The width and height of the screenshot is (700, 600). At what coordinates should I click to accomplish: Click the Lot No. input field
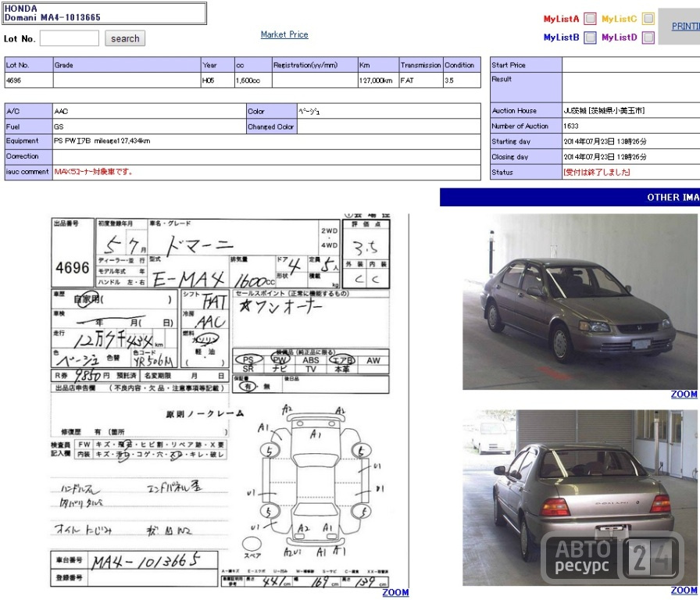coord(70,38)
